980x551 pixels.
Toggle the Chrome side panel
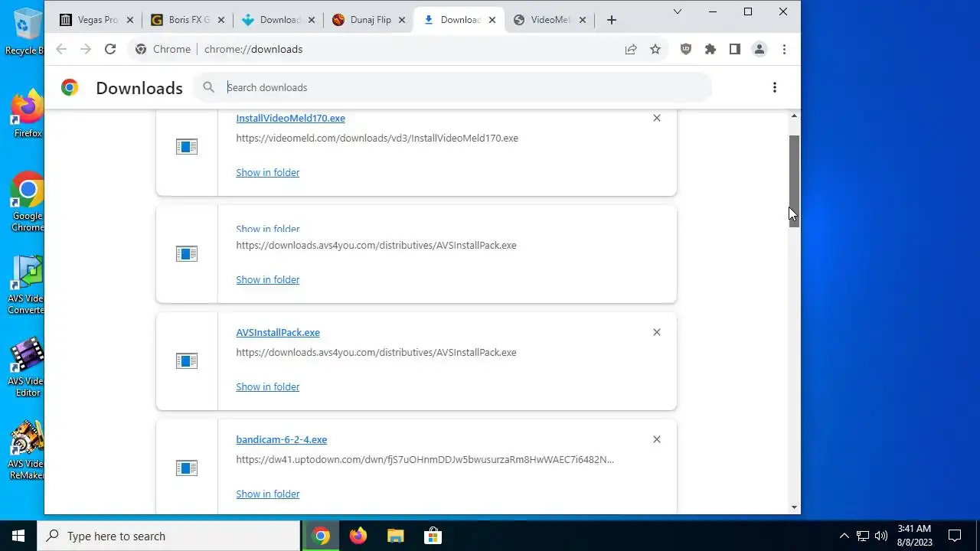(x=735, y=49)
